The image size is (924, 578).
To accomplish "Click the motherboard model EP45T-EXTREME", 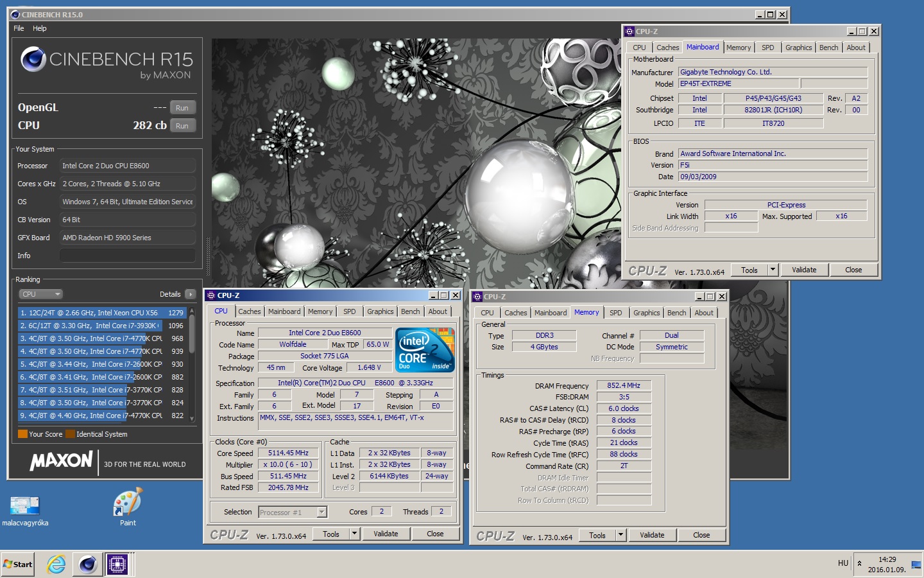I will [x=739, y=83].
